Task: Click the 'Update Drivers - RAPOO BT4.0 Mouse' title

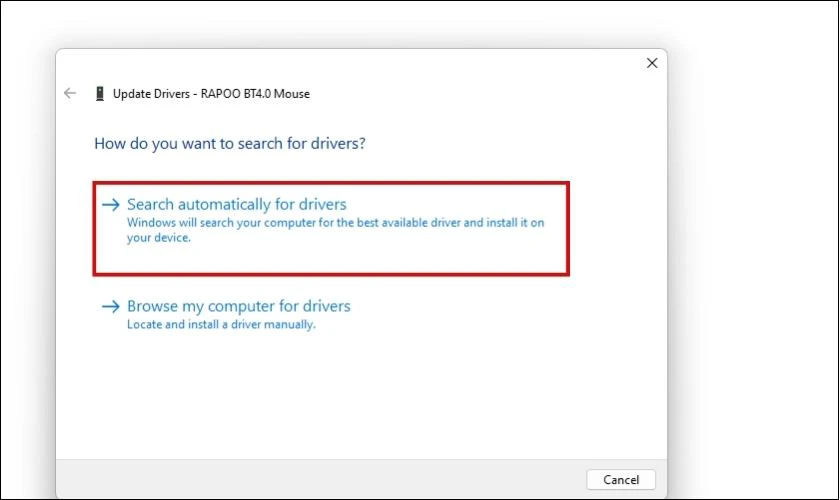Action: (x=211, y=94)
